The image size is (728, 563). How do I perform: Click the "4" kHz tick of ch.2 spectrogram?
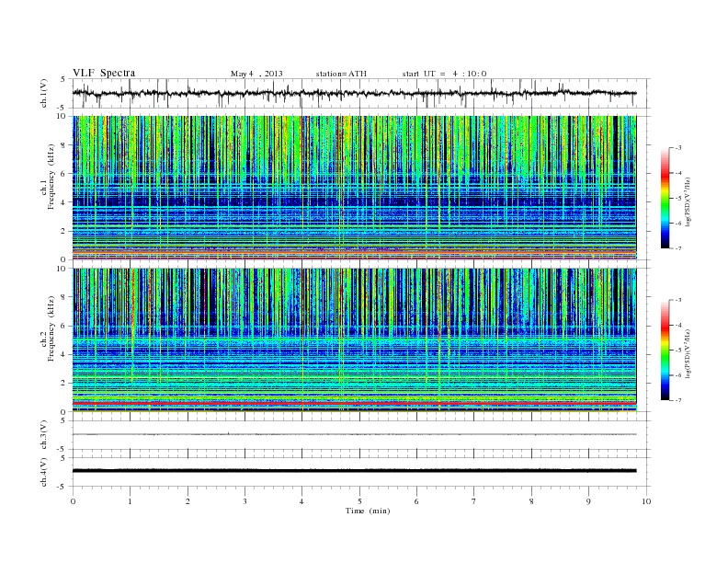click(x=63, y=354)
